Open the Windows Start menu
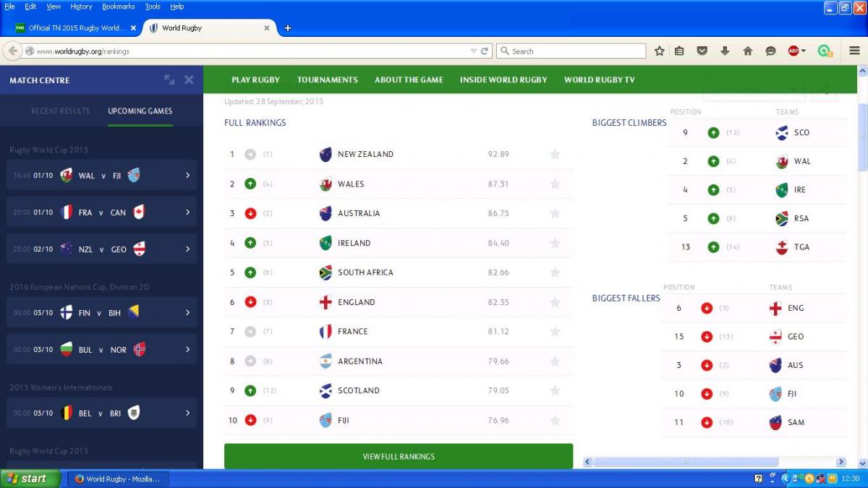The width and height of the screenshot is (868, 488). [x=30, y=479]
